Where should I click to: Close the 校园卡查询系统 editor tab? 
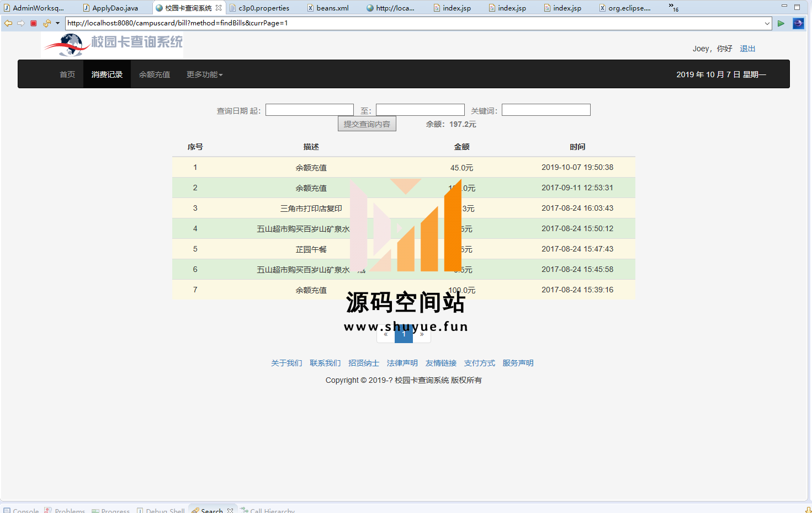219,8
